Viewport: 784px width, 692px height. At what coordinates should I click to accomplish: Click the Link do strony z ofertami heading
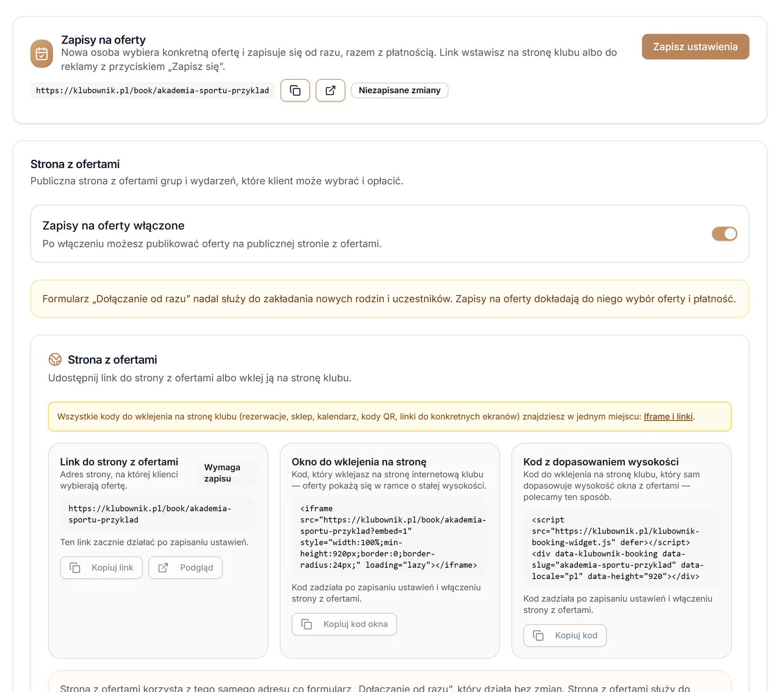tap(119, 462)
